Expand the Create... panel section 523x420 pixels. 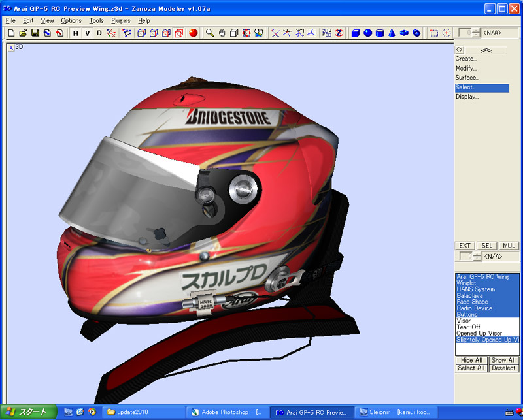tap(466, 59)
